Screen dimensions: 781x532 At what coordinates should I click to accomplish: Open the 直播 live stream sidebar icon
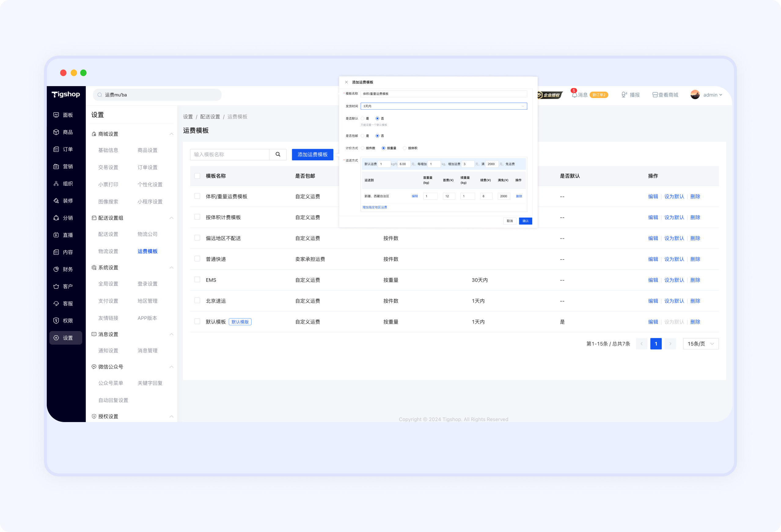(x=56, y=235)
